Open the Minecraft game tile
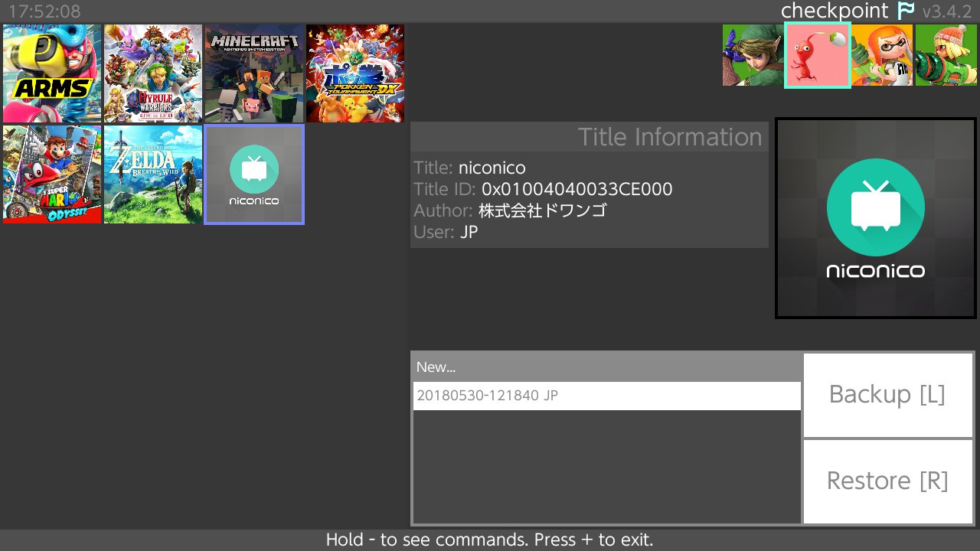This screenshot has height=551, width=980. coord(254,73)
